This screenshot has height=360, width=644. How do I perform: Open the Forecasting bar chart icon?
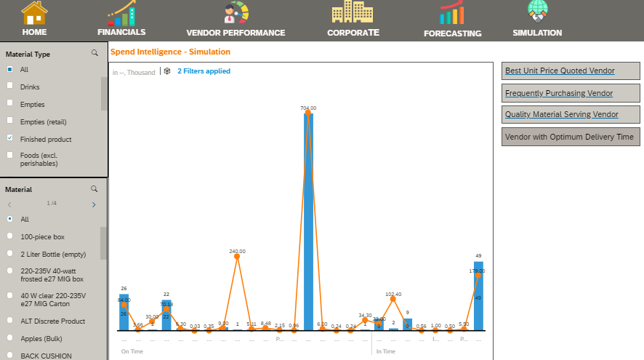(452, 13)
